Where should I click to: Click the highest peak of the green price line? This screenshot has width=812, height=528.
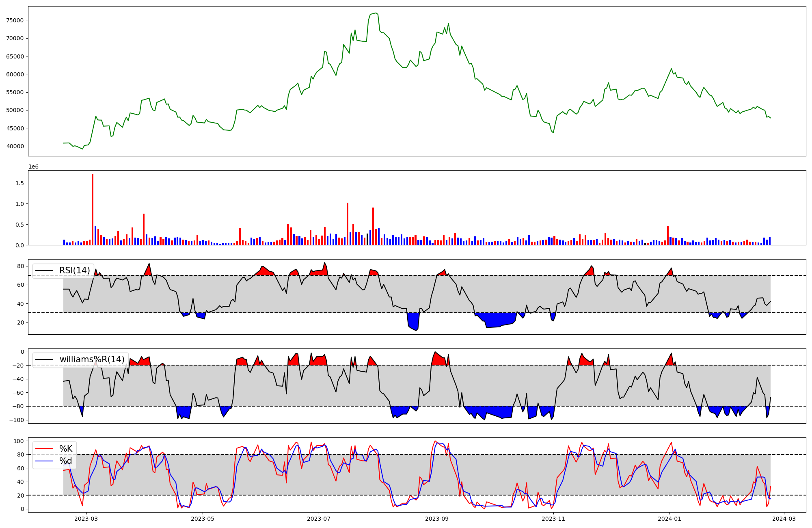point(376,13)
